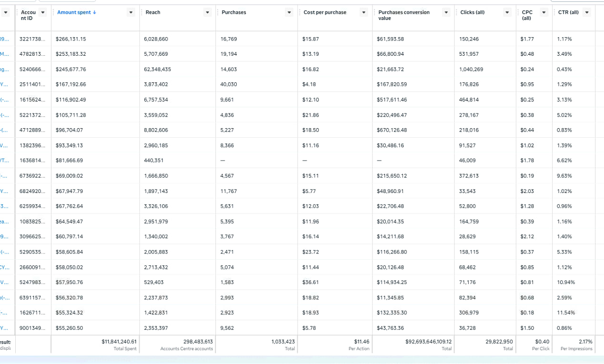
Task: Open the CTR (all) column dropdown arrow
Action: coord(586,12)
